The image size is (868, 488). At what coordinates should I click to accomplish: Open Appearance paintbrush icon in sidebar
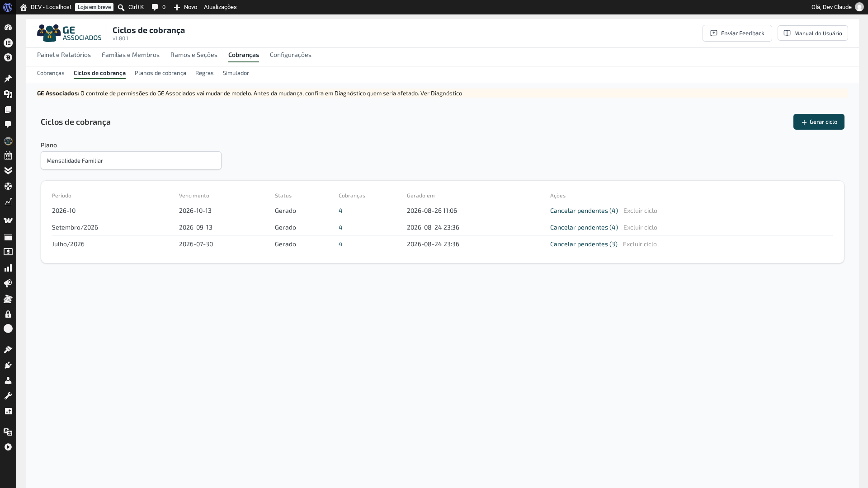click(x=8, y=350)
